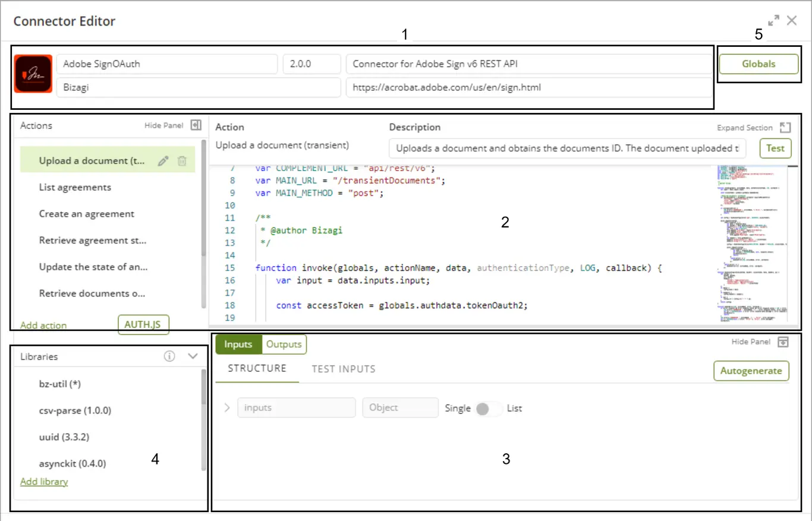Open the STRUCTURE tab
The height and width of the screenshot is (521, 812).
(x=257, y=368)
